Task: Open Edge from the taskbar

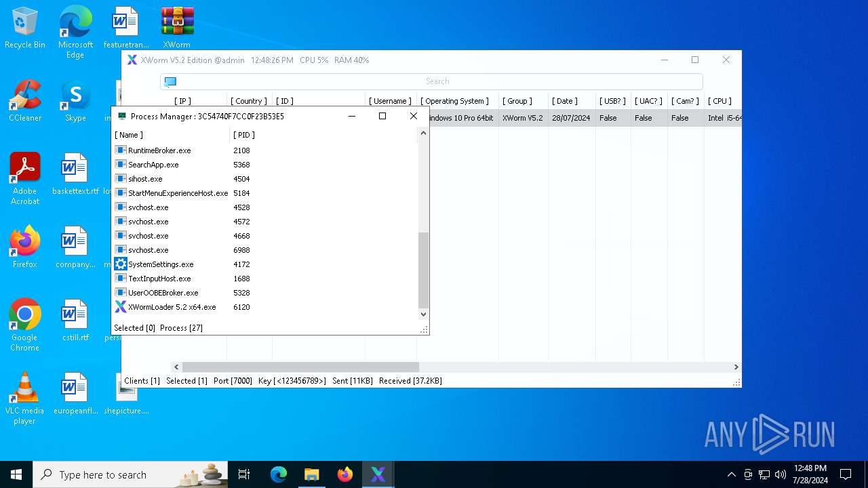Action: 279,474
